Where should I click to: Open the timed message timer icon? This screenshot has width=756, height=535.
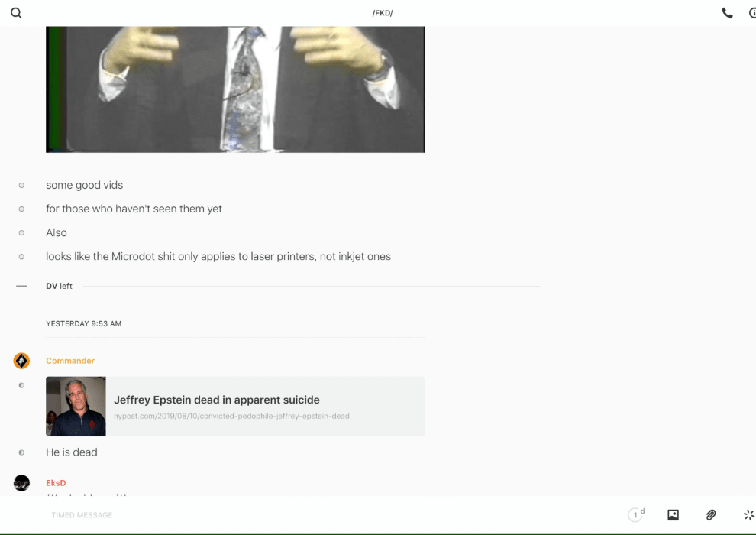(636, 514)
